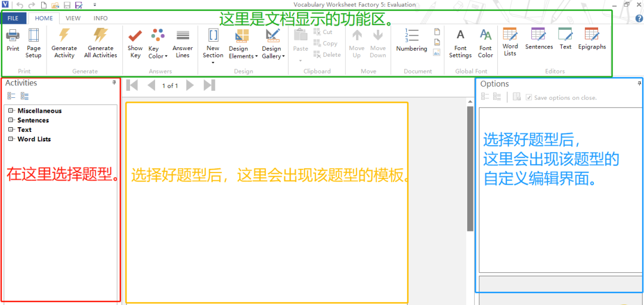The image size is (644, 305).
Task: Switch to the VIEW ribbon tab
Action: [73, 18]
